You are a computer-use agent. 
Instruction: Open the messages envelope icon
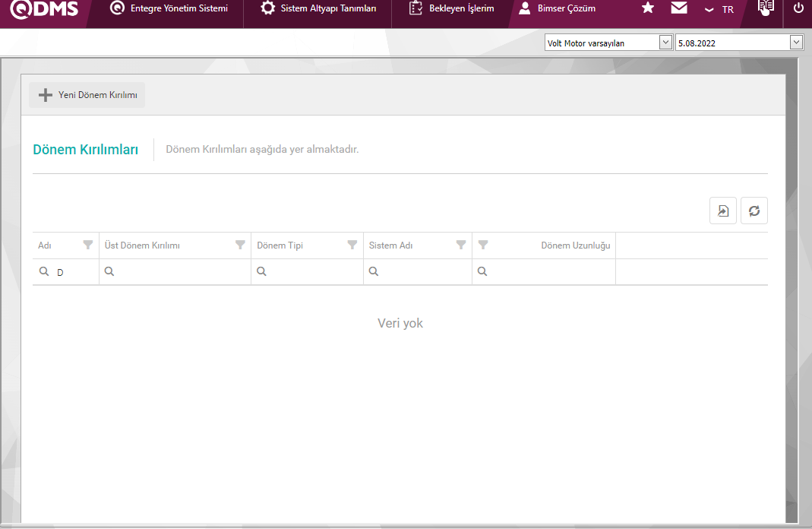(679, 8)
